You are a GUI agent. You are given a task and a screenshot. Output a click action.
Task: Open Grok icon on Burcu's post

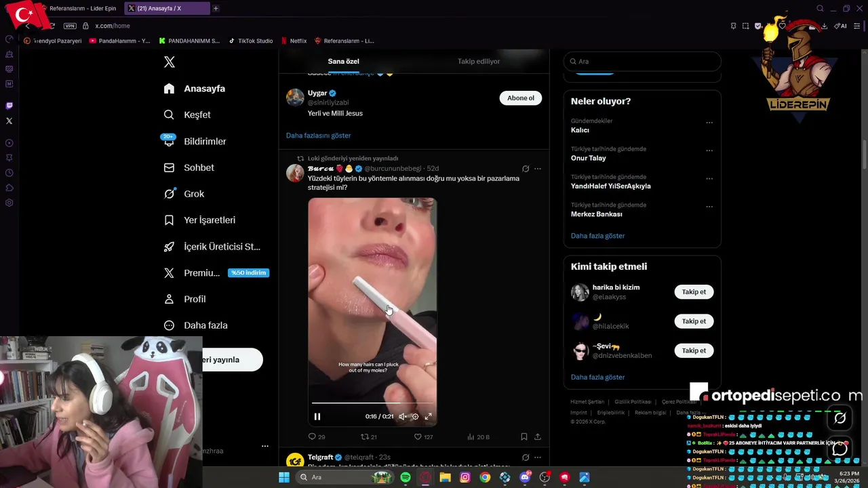click(526, 169)
